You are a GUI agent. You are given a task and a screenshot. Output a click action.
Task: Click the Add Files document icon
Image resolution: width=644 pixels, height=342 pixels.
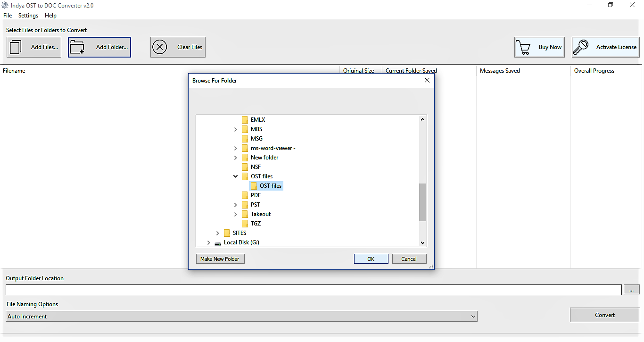pyautogui.click(x=16, y=47)
